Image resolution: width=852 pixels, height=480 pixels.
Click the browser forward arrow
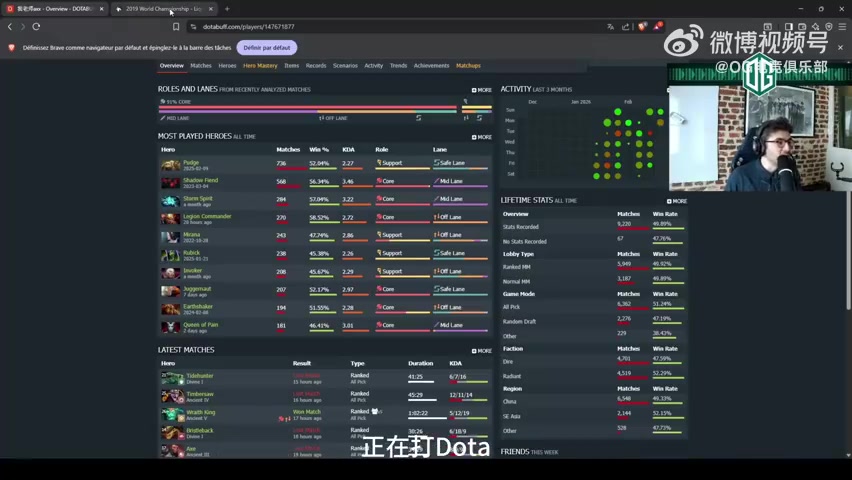[x=23, y=27]
